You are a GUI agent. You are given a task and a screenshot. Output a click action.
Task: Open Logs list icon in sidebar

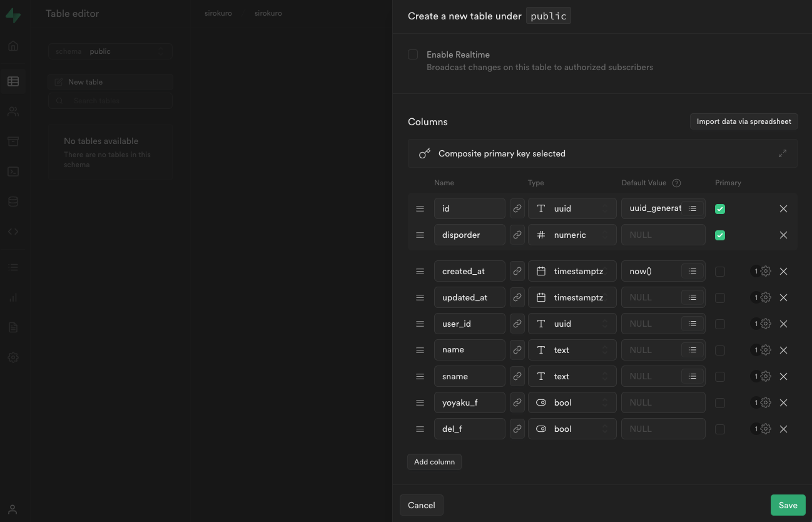pyautogui.click(x=13, y=267)
